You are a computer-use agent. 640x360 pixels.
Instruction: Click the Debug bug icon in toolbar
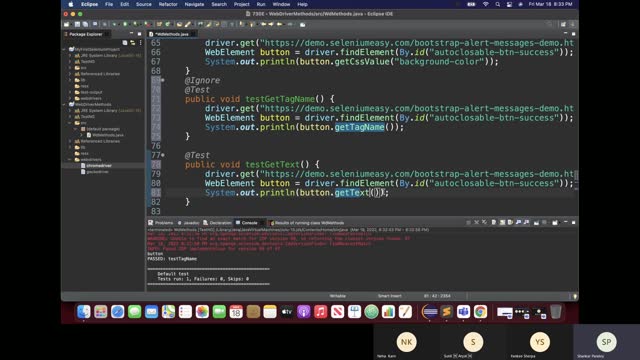point(114,24)
